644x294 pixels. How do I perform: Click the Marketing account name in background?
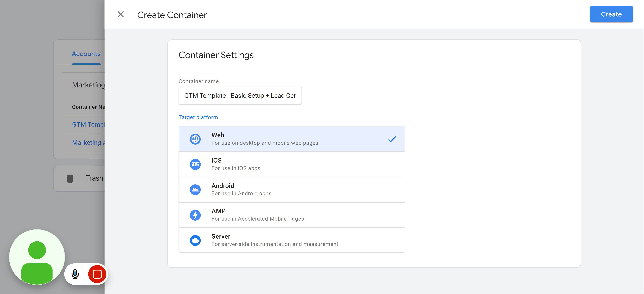tap(88, 85)
